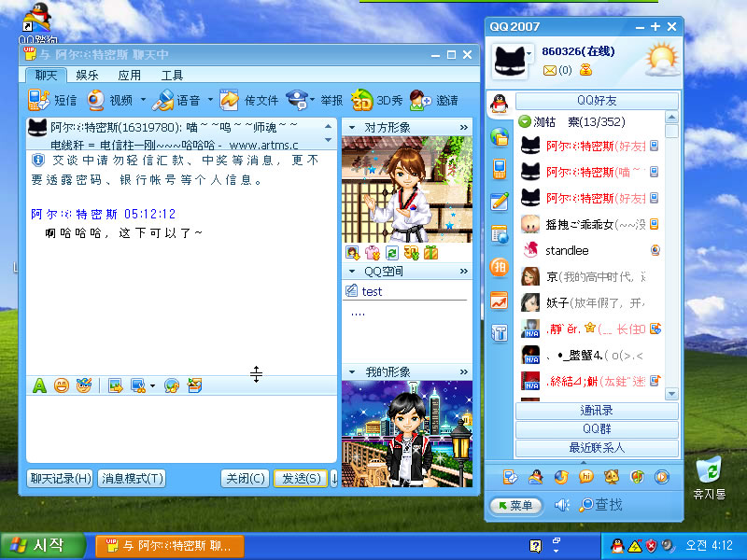Click the 拍 auction icon in QQ2007 sidebar
The image size is (747, 560).
(500, 267)
